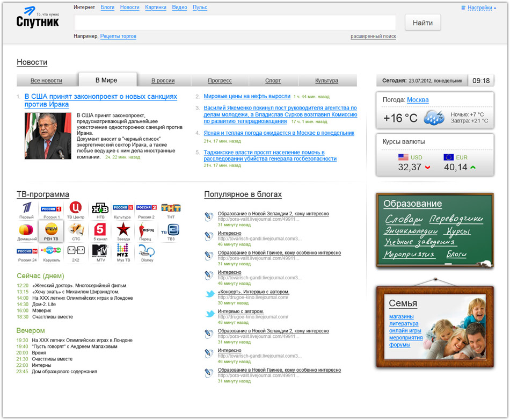Viewport: 510px width, 420px height.
Task: Open Переводчики on the chalkboard
Action: pyautogui.click(x=456, y=220)
